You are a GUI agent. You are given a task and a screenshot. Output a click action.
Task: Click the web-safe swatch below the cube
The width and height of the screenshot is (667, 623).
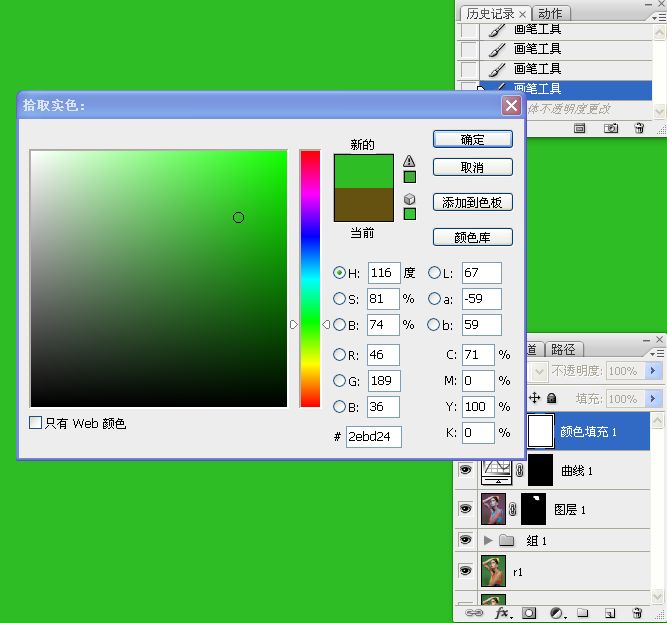point(410,214)
